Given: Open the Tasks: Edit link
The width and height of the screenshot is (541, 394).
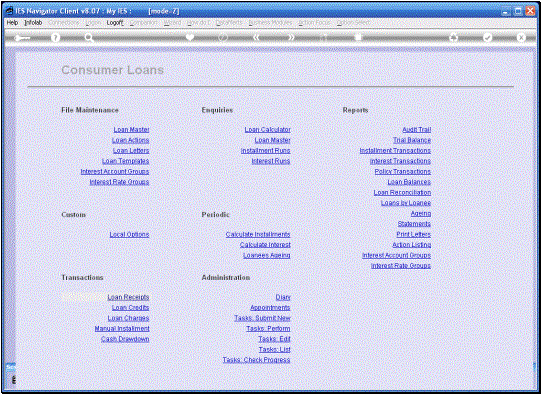Looking at the screenshot, I should point(275,339).
